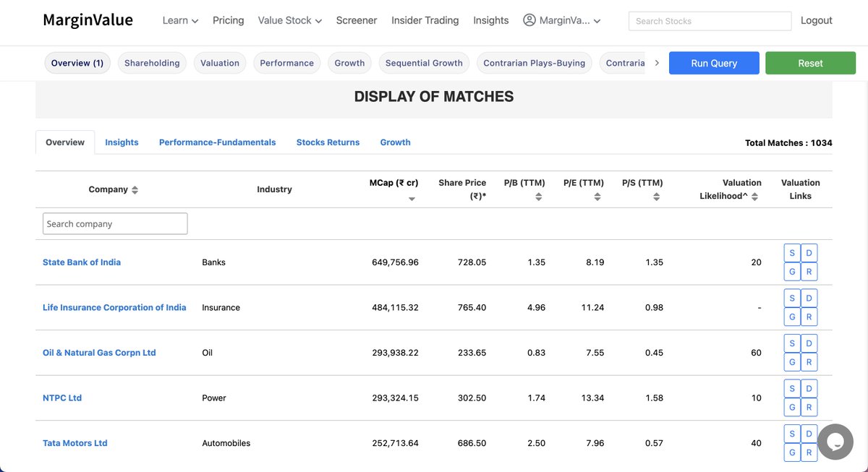Click the G valuation link for NTPC Ltd
Image resolution: width=868 pixels, height=472 pixels.
pos(792,407)
